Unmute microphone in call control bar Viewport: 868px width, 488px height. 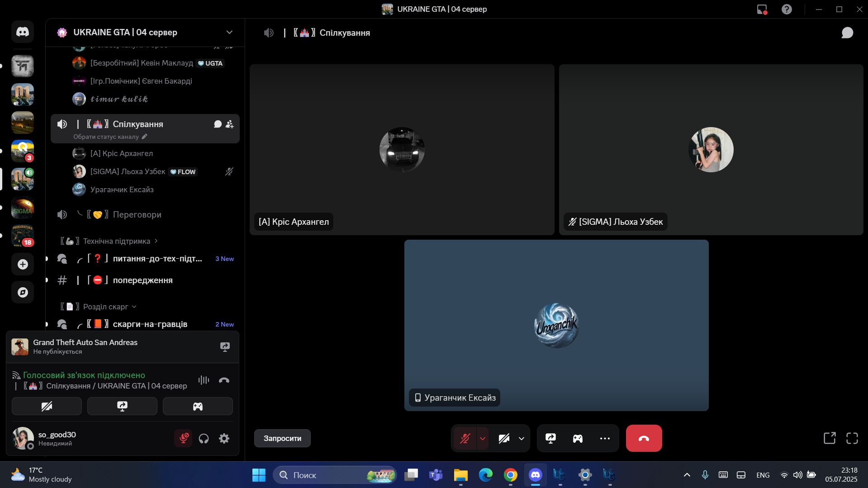(465, 438)
